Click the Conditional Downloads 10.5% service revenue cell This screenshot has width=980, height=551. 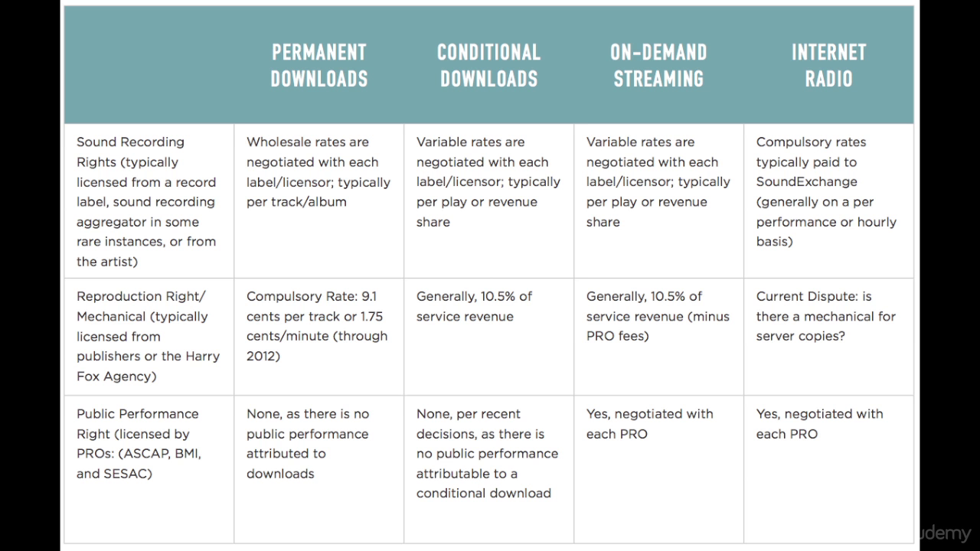[474, 306]
